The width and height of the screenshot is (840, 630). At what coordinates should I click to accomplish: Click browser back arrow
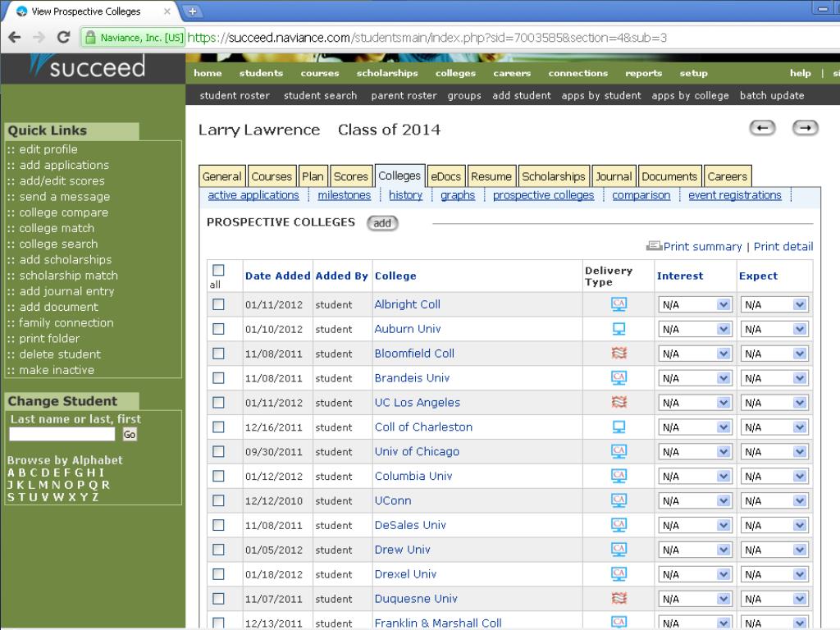coord(15,38)
